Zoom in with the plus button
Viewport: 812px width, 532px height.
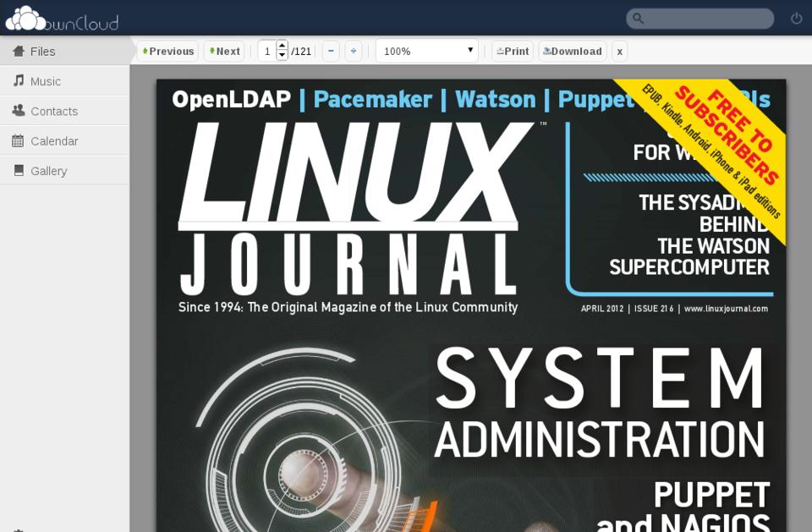354,52
